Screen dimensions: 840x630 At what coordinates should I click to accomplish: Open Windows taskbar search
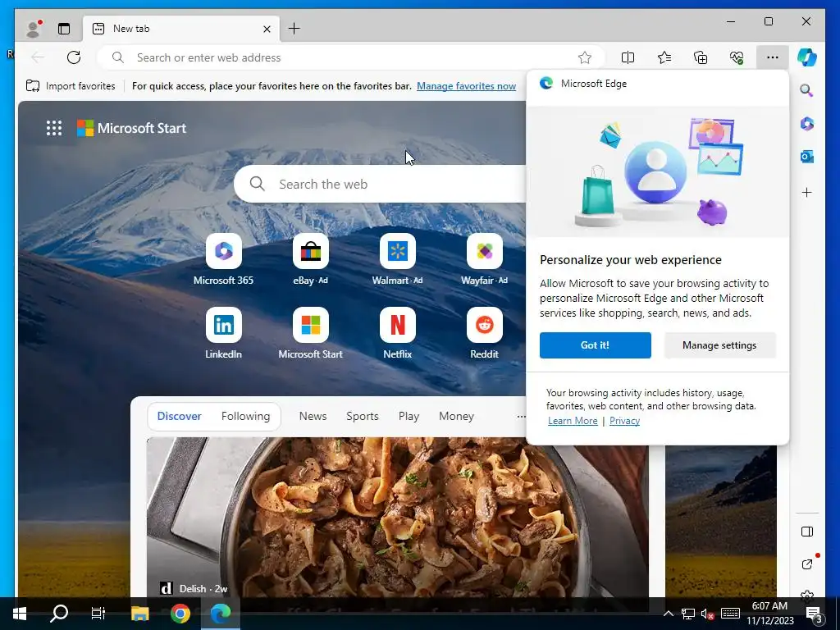59,614
